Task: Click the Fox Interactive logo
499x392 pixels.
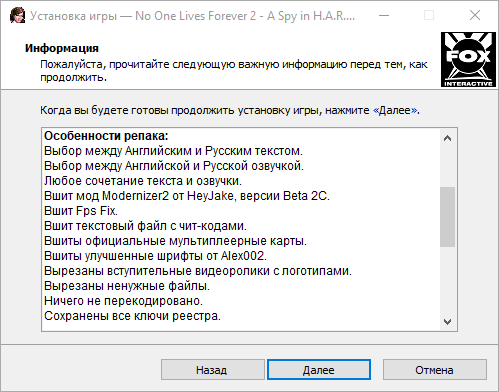Action: point(468,60)
